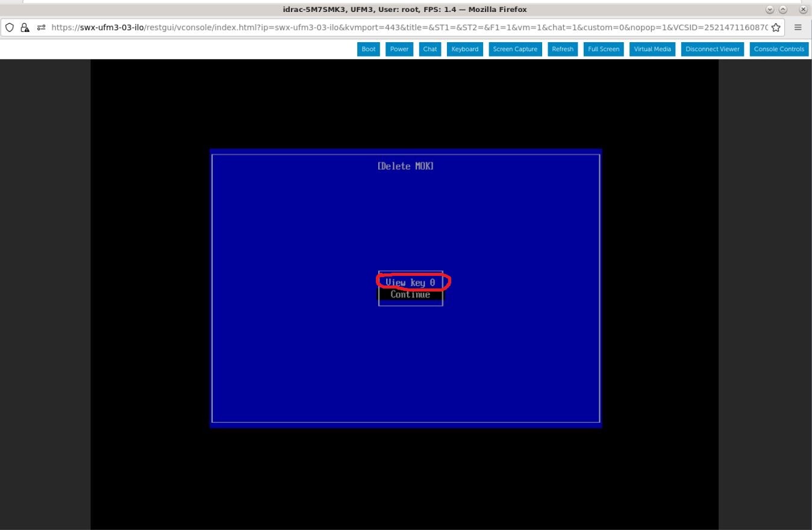This screenshot has width=812, height=530.
Task: Toggle the virtual Keyboard
Action: click(x=464, y=49)
